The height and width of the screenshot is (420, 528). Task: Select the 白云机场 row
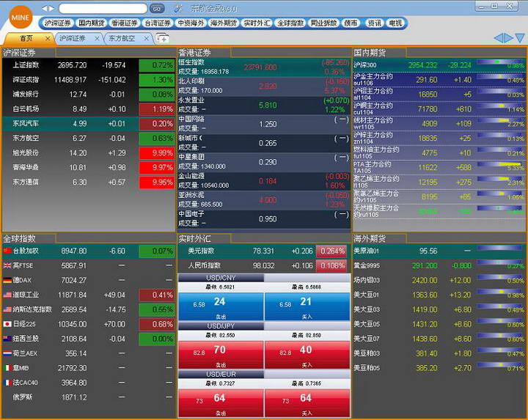[x=89, y=108]
